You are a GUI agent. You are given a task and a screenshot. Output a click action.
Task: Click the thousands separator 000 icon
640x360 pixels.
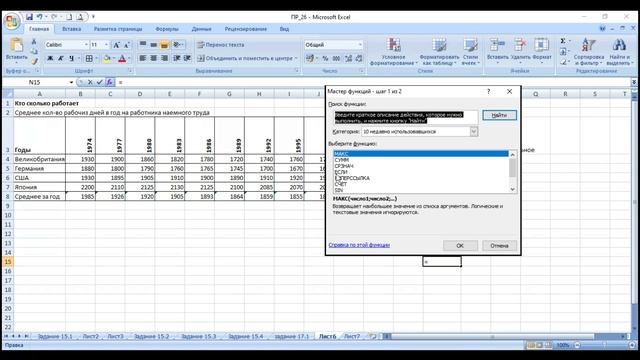tap(336, 58)
